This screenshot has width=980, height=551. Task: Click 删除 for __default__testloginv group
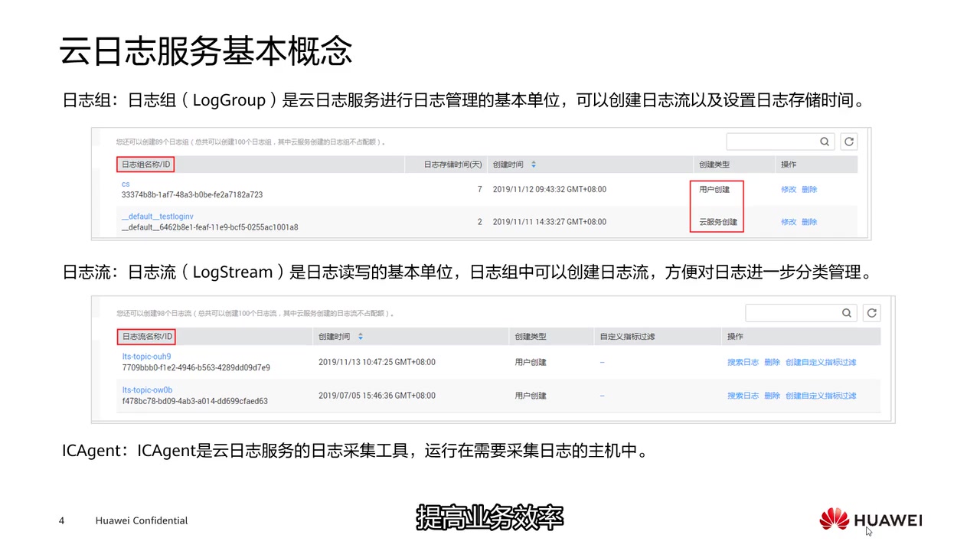[809, 222]
